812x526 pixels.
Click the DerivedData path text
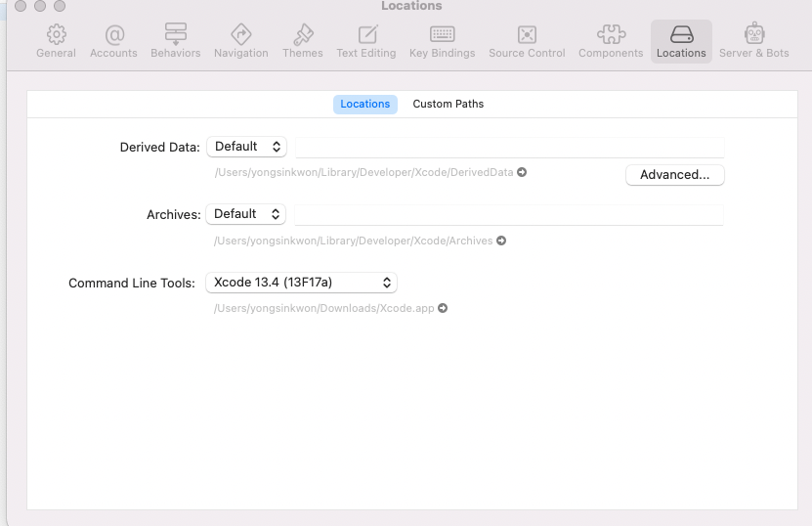tap(364, 173)
